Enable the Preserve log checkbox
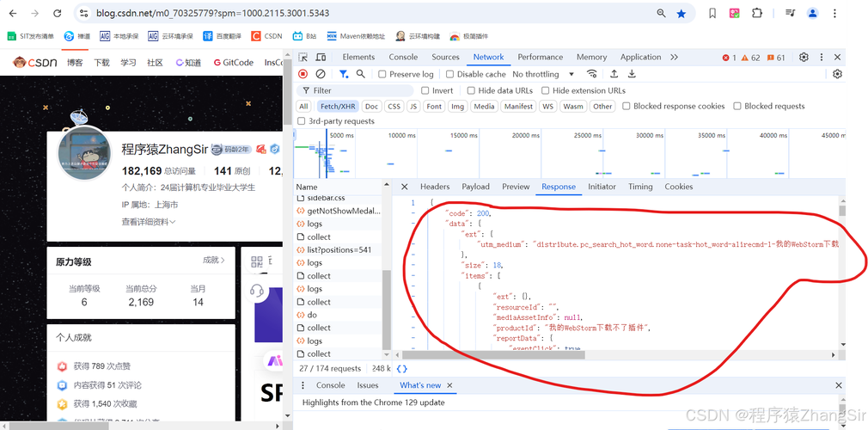868x430 pixels. [383, 75]
